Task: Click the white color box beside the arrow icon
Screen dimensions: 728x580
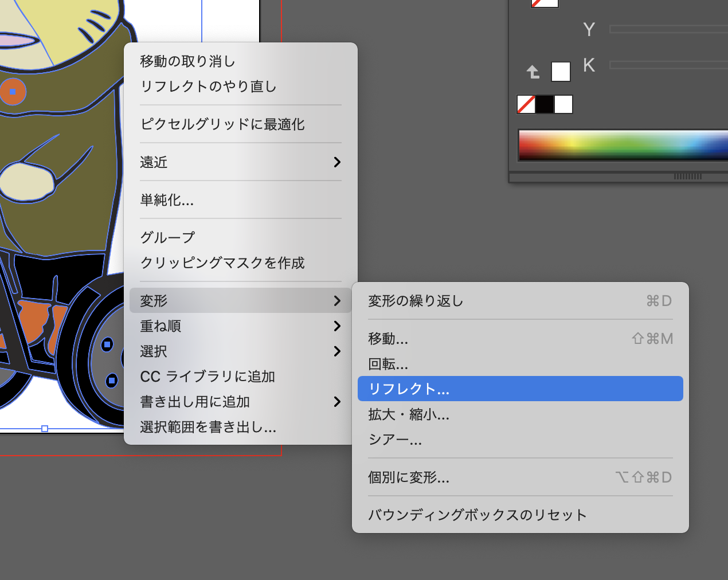Action: point(561,72)
